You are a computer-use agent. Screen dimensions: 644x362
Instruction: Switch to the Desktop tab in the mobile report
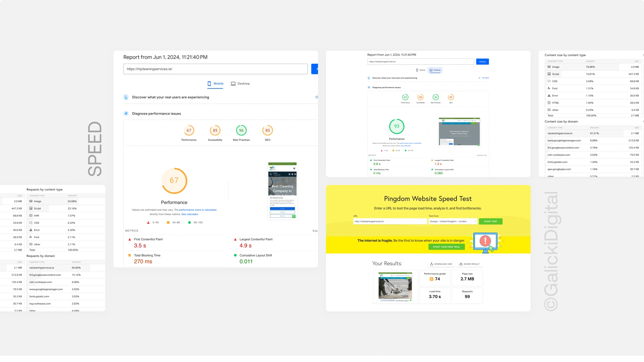[x=240, y=83]
